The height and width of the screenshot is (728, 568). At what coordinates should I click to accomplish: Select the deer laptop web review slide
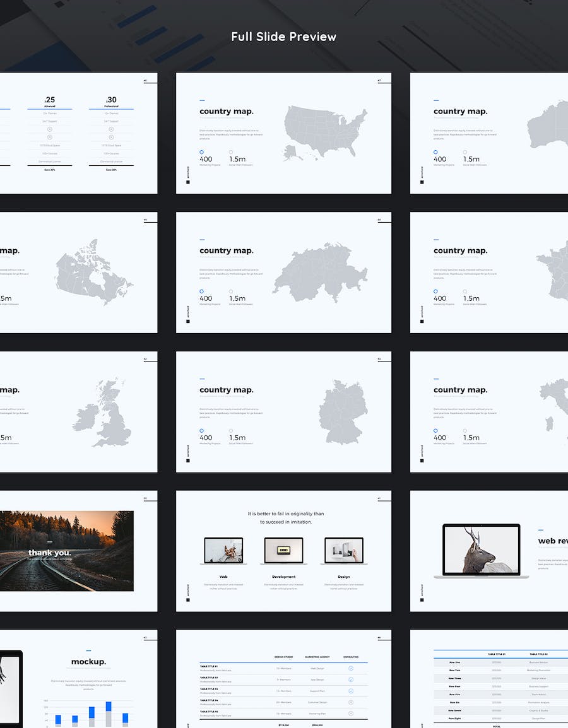coord(489,551)
